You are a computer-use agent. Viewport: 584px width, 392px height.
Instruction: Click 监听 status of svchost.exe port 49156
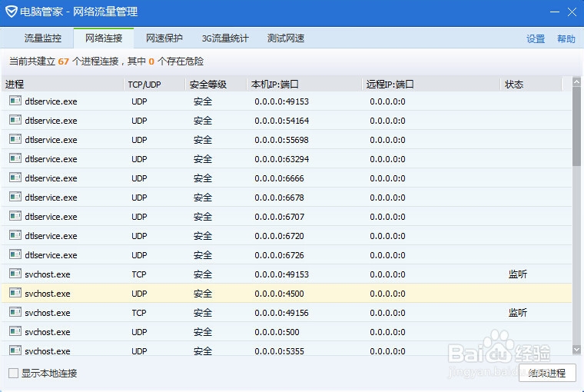pos(518,313)
